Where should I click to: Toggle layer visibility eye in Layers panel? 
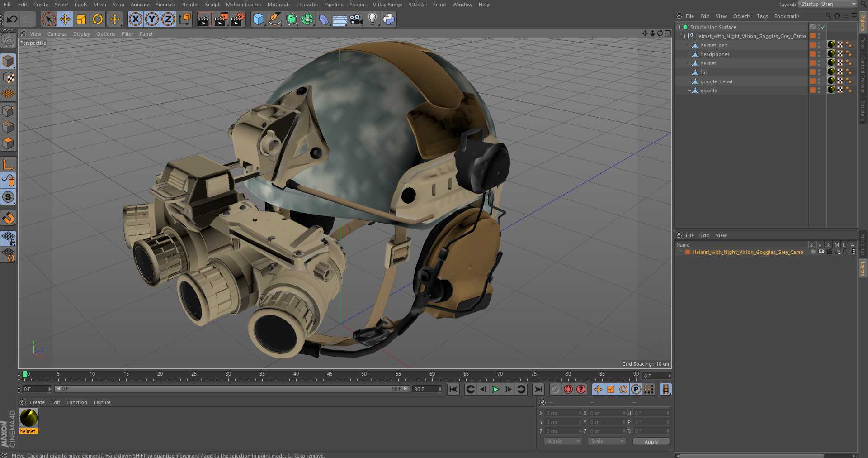click(821, 252)
